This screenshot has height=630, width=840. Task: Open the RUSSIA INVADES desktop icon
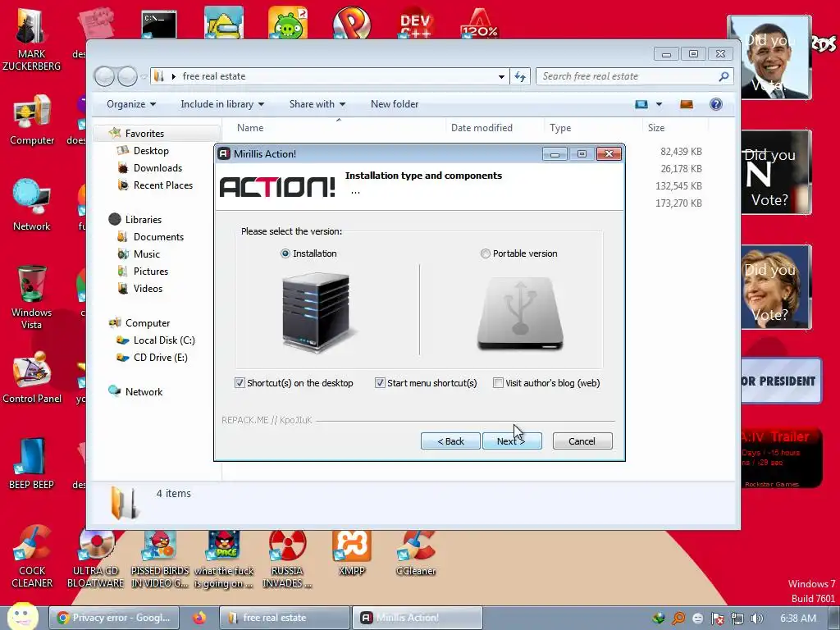pos(287,559)
